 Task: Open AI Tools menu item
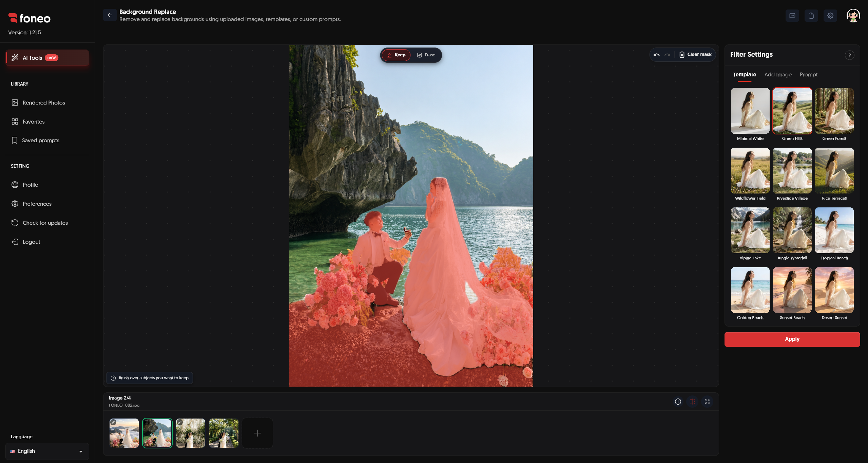click(47, 58)
